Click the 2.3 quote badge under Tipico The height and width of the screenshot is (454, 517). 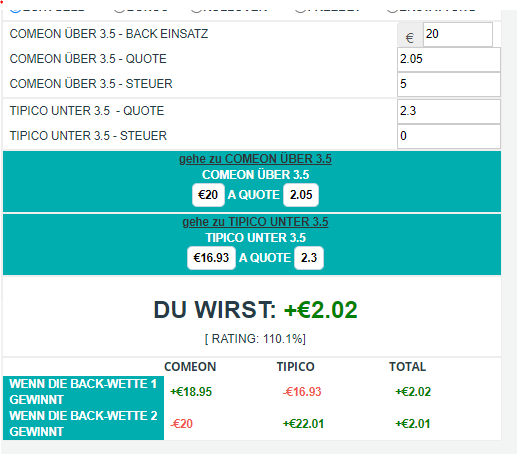(309, 258)
